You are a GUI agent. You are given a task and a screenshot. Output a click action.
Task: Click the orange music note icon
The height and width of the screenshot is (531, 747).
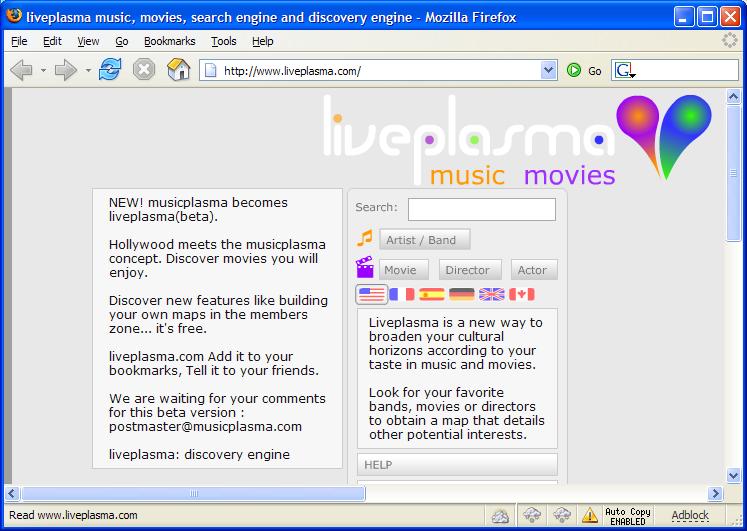click(x=365, y=238)
